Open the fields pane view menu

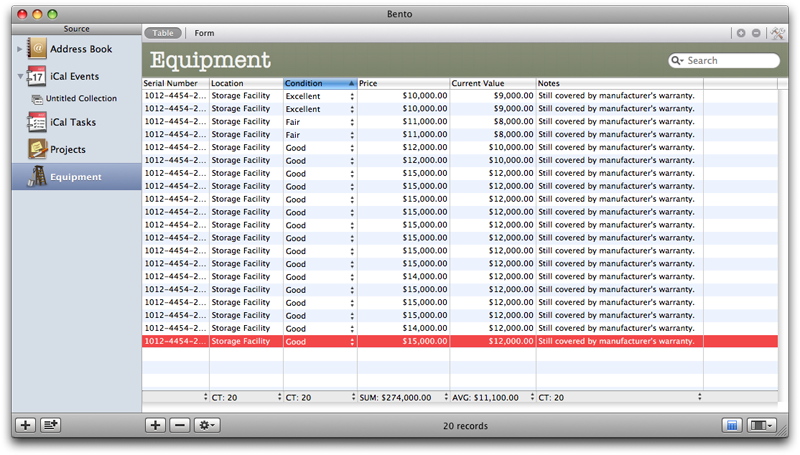(x=762, y=425)
